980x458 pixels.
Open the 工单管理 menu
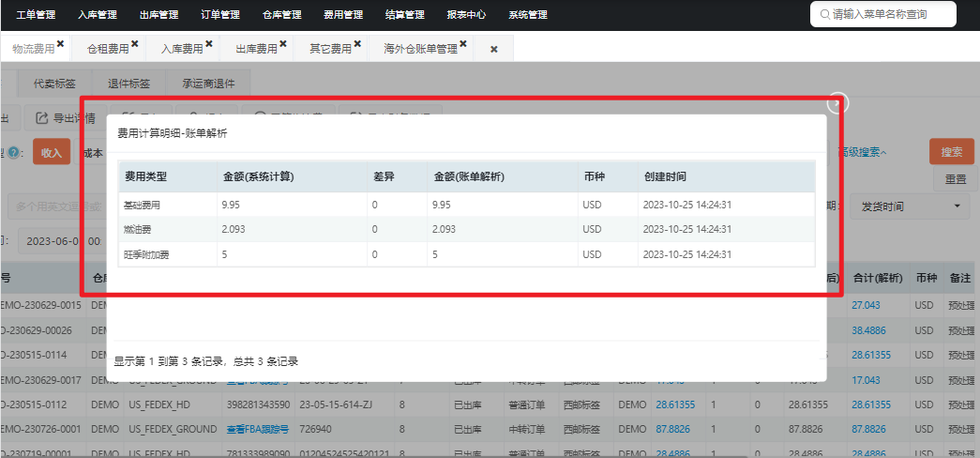[x=36, y=15]
